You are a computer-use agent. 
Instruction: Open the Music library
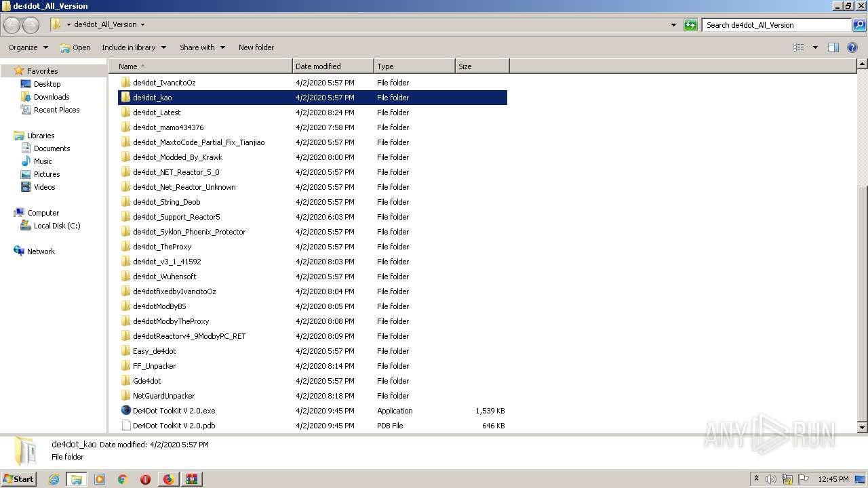point(43,161)
